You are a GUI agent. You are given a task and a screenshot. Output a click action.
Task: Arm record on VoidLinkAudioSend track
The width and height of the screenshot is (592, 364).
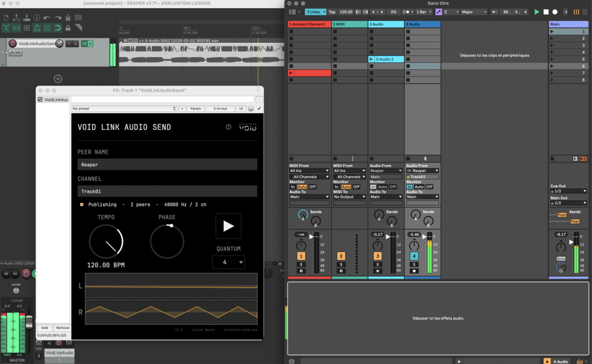pyautogui.click(x=12, y=44)
